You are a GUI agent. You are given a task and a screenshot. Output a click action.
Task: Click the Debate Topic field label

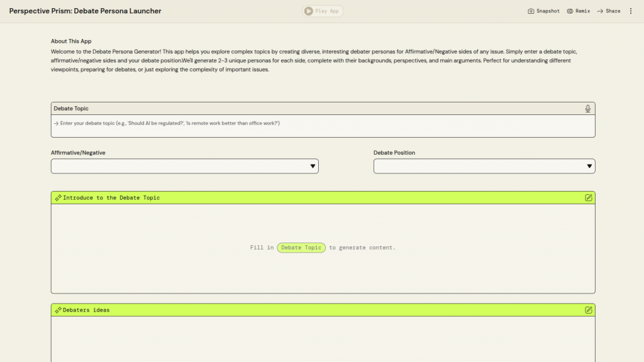tap(71, 109)
